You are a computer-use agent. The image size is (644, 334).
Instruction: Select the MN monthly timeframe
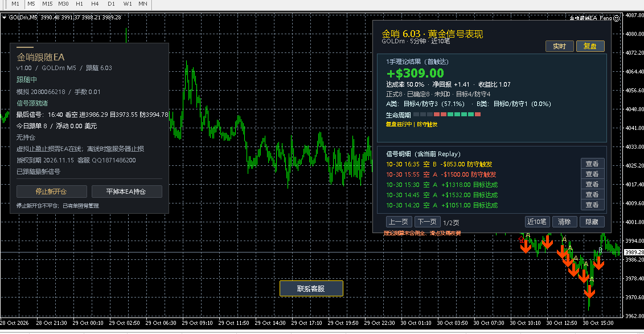pos(142,3)
